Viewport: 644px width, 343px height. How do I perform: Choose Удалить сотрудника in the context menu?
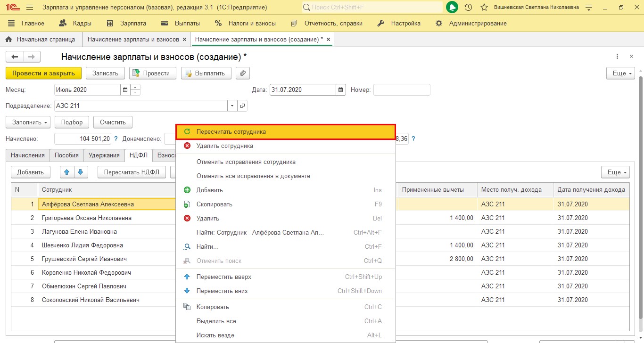point(285,146)
